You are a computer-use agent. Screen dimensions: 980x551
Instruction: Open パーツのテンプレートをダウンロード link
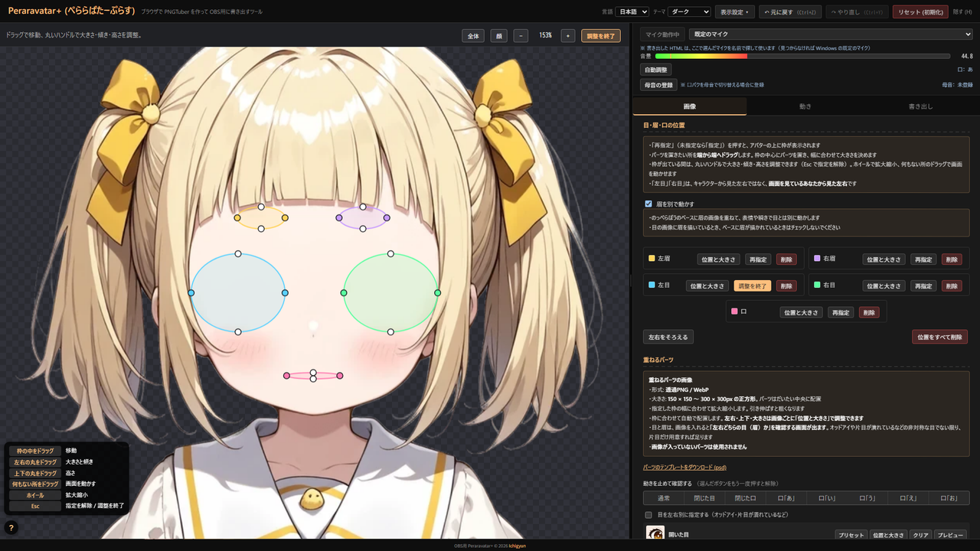pos(684,468)
